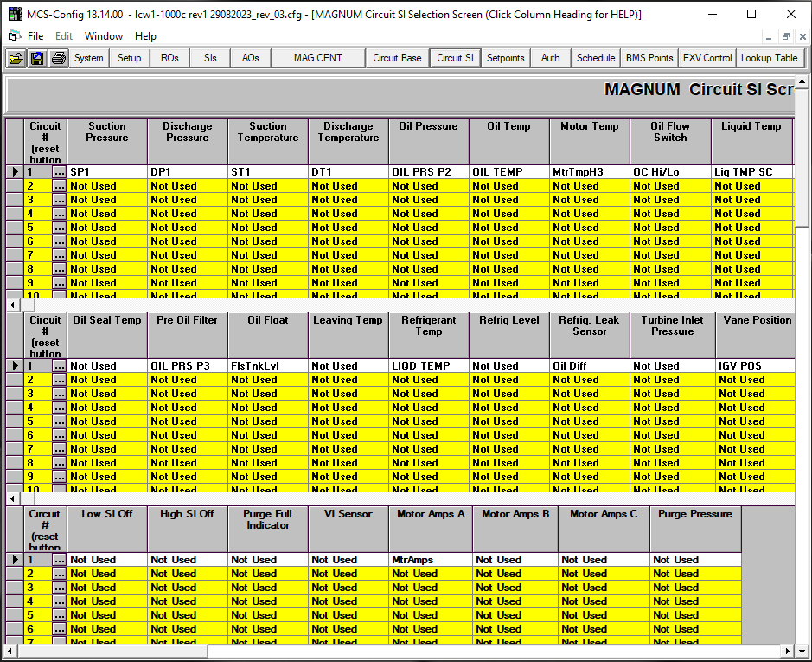Viewport: 812px width, 662px height.
Task: Open the EXV Control screen
Action: pos(707,58)
